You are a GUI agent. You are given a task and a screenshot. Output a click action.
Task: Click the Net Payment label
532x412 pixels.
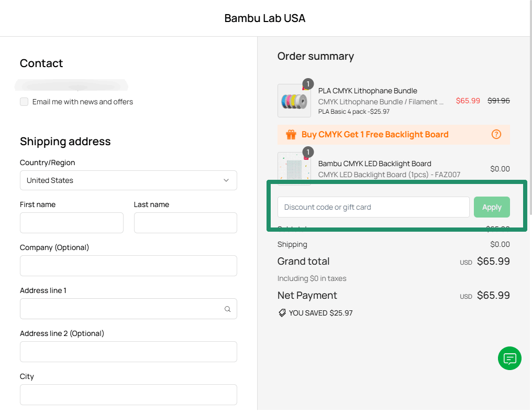(307, 295)
